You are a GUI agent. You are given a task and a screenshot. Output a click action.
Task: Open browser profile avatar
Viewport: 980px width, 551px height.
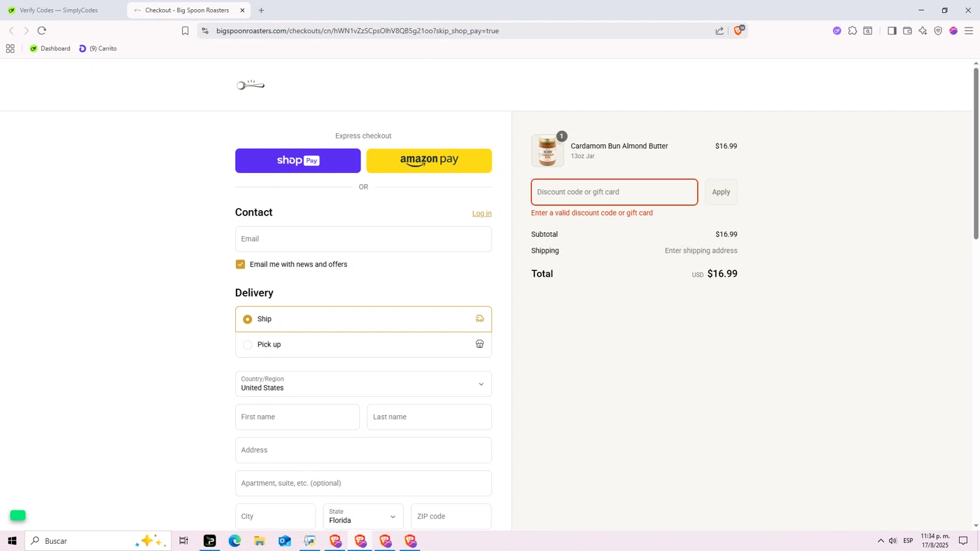click(953, 31)
